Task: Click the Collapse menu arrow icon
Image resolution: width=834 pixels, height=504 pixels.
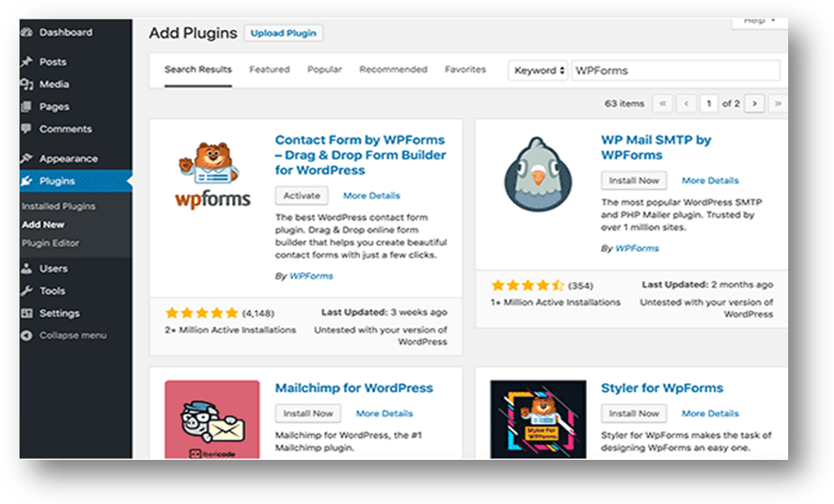Action: point(26,335)
